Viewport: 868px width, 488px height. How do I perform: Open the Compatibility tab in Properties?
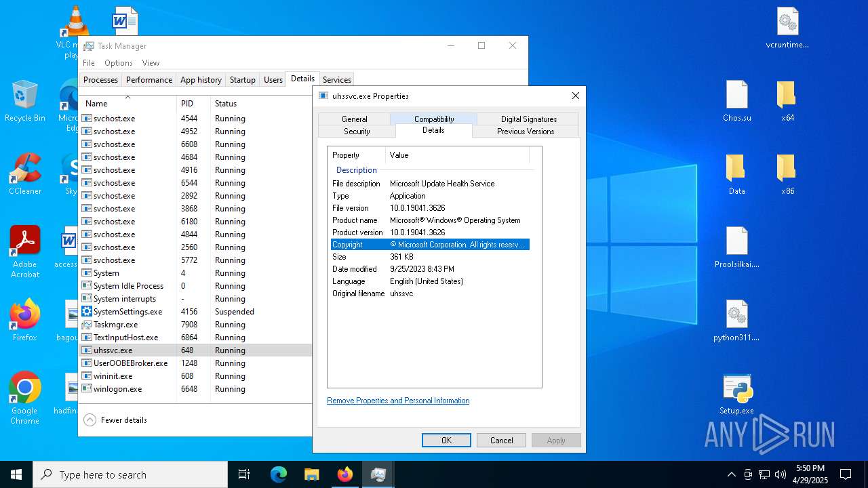tap(434, 119)
